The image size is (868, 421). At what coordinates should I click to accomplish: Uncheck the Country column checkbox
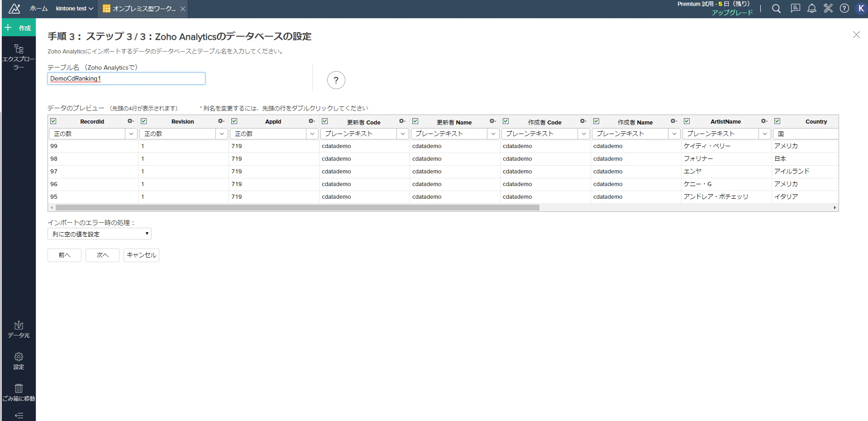click(777, 121)
